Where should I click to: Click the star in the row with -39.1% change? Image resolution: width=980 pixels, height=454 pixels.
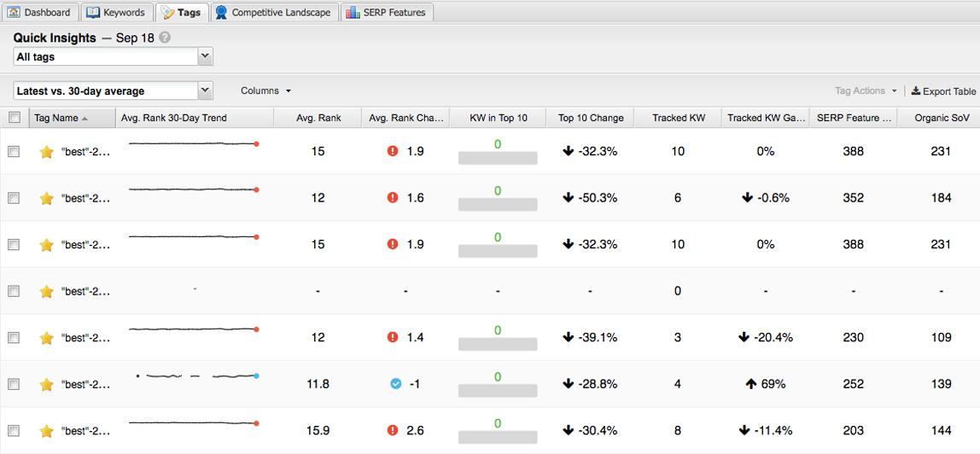tap(46, 338)
